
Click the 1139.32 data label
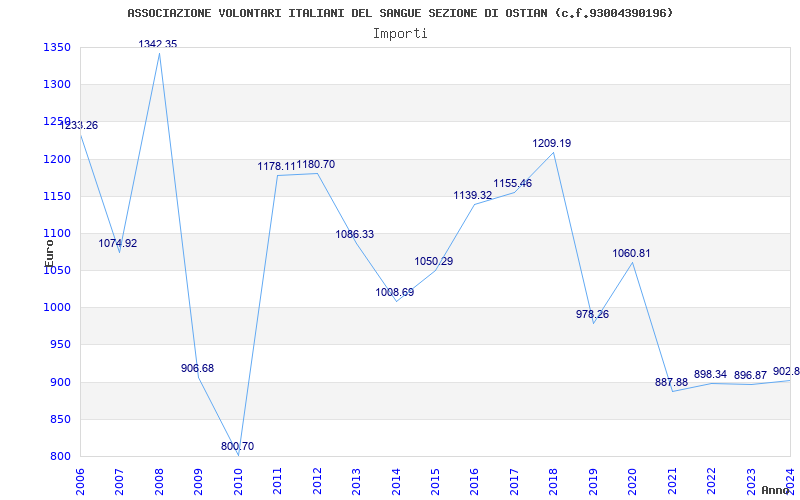pos(473,195)
